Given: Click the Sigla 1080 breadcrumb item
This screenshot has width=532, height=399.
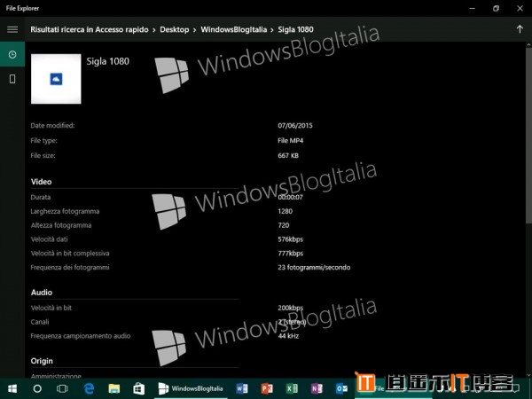Looking at the screenshot, I should click(295, 29).
